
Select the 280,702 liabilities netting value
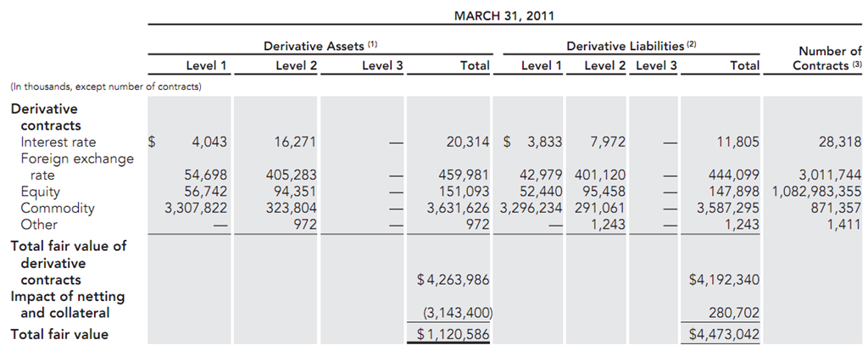735,313
